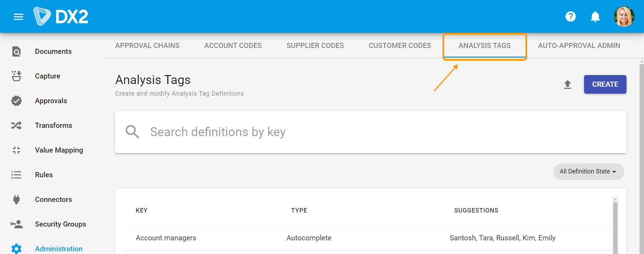Switch to the Customer Codes tab
644x254 pixels.
(400, 45)
